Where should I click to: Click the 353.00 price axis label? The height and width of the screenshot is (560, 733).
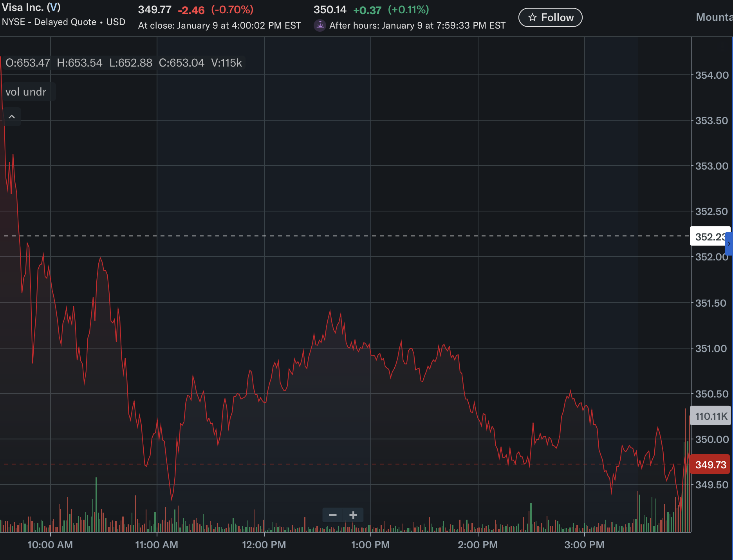point(712,166)
